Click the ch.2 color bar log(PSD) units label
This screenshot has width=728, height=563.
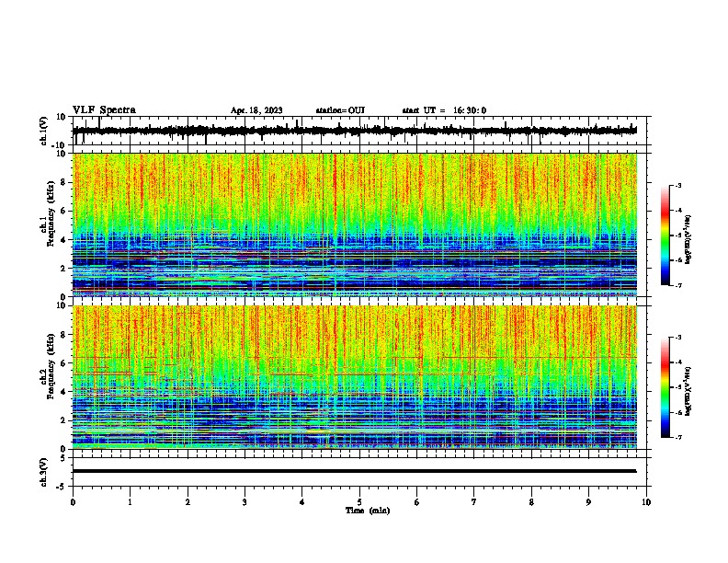click(688, 391)
